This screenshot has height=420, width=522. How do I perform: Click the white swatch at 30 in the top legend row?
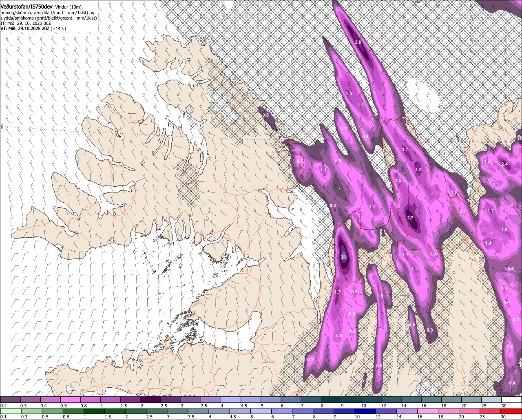point(511,400)
